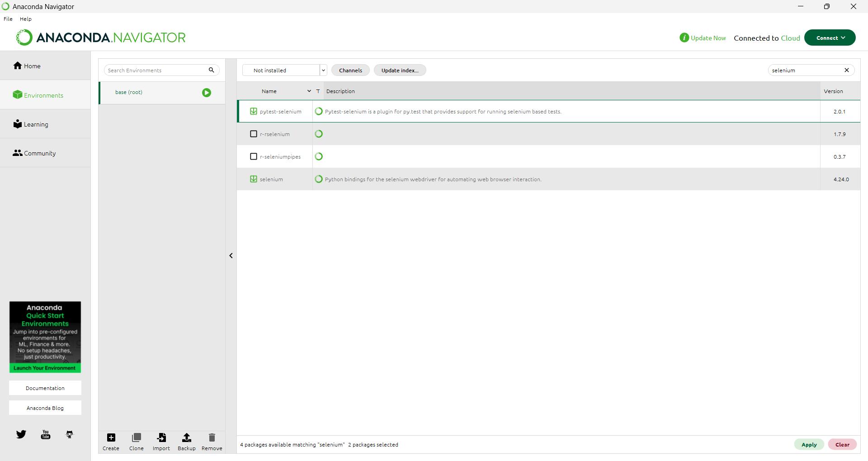Image resolution: width=868 pixels, height=461 pixels.
Task: Check the r-rselenium package checkbox
Action: pyautogui.click(x=254, y=134)
